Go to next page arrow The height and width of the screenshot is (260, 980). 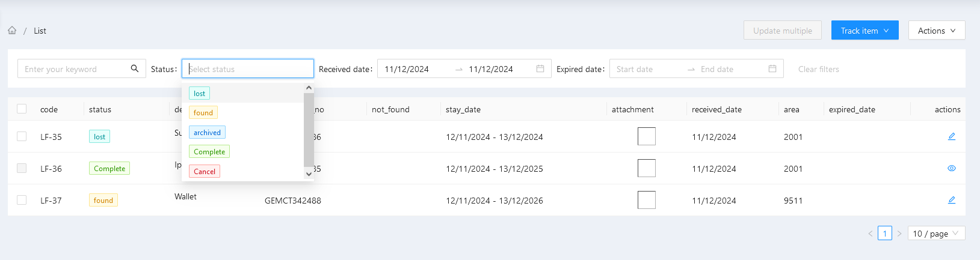click(899, 234)
